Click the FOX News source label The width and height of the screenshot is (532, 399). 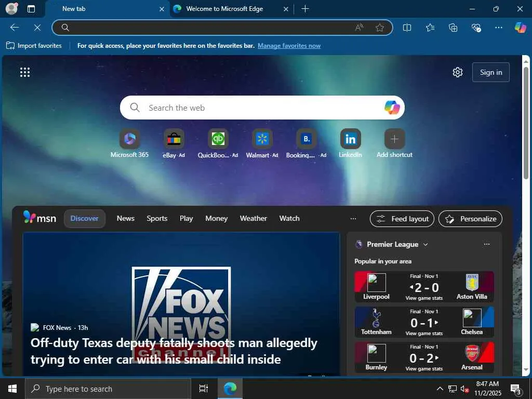click(57, 327)
